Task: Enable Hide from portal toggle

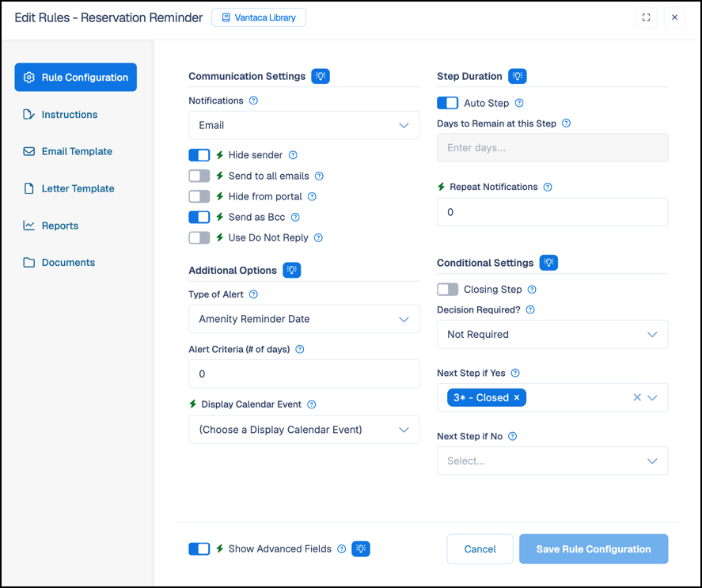Action: point(199,196)
